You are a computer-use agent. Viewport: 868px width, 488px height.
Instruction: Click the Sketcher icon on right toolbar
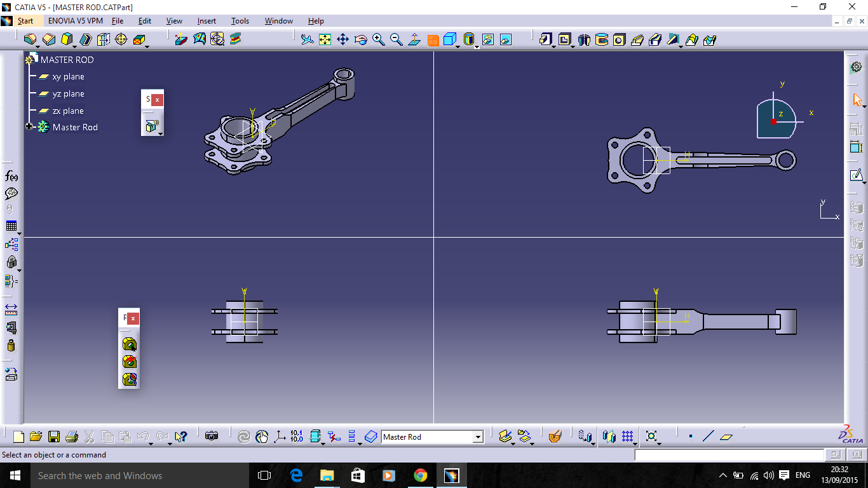tap(857, 175)
